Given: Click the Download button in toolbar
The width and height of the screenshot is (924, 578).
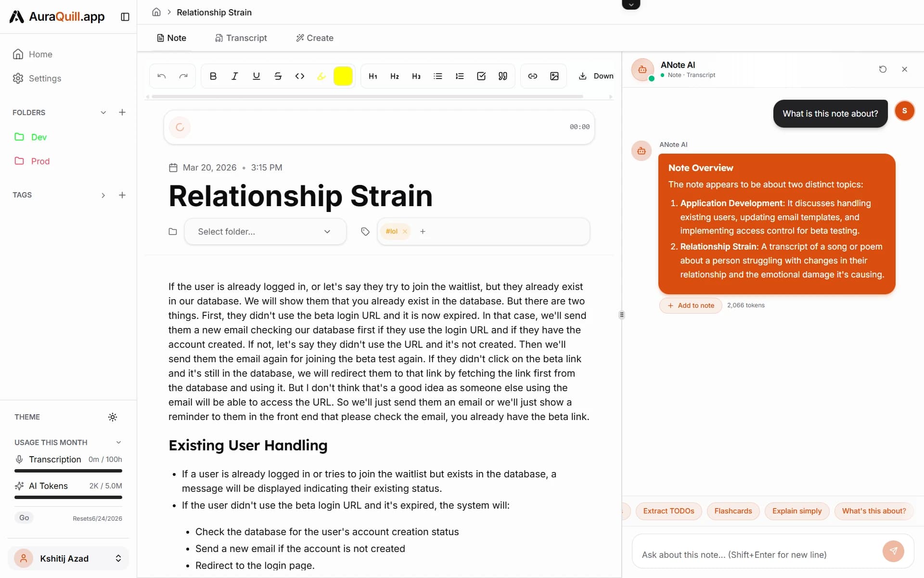Looking at the screenshot, I should coord(596,76).
